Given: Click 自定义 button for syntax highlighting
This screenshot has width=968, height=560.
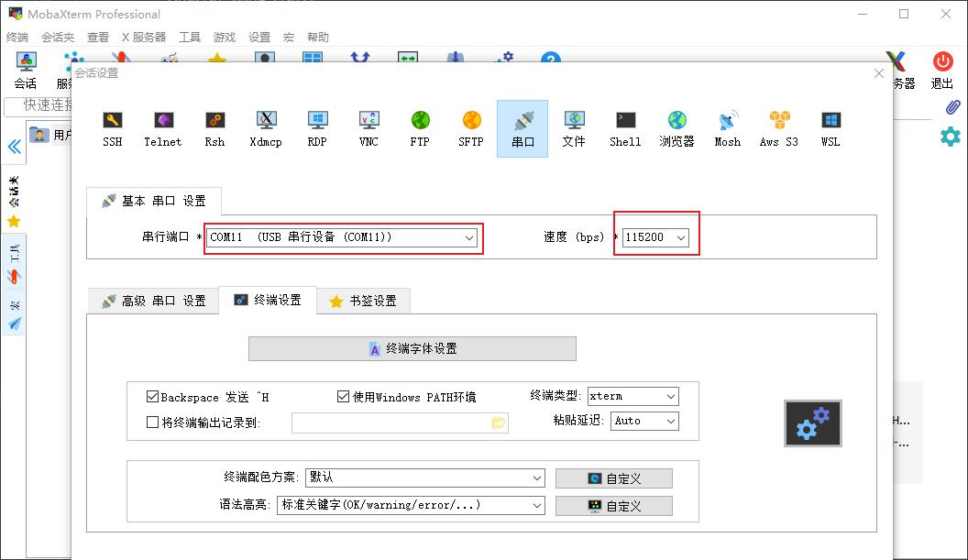Looking at the screenshot, I should pos(613,506).
